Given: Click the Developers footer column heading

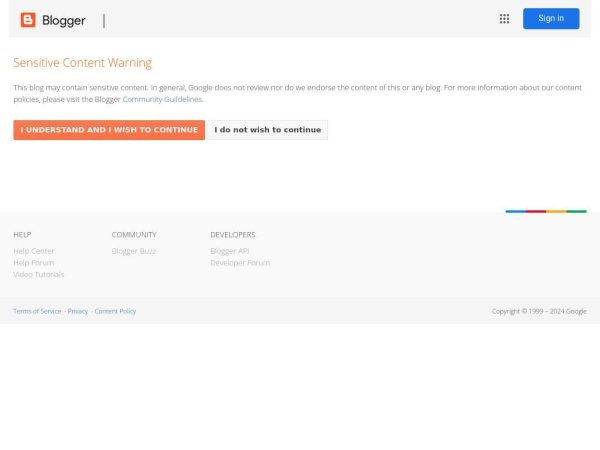Looking at the screenshot, I should (x=232, y=235).
